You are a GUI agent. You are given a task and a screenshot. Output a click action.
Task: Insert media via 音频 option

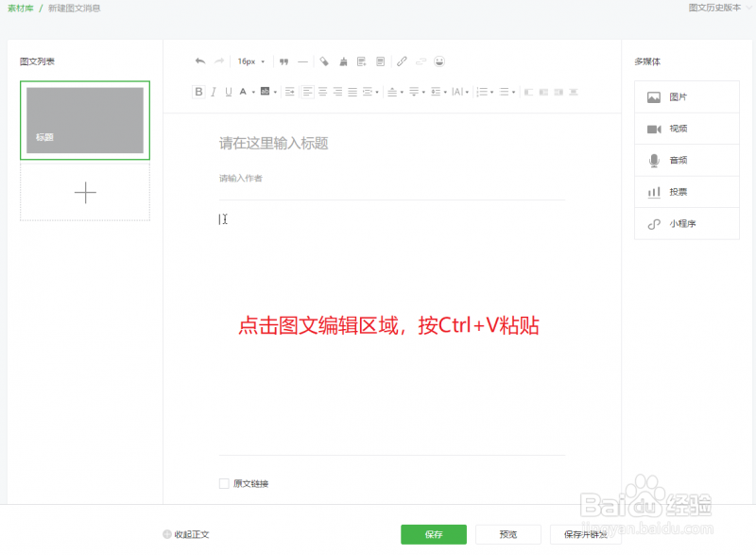[x=687, y=160]
